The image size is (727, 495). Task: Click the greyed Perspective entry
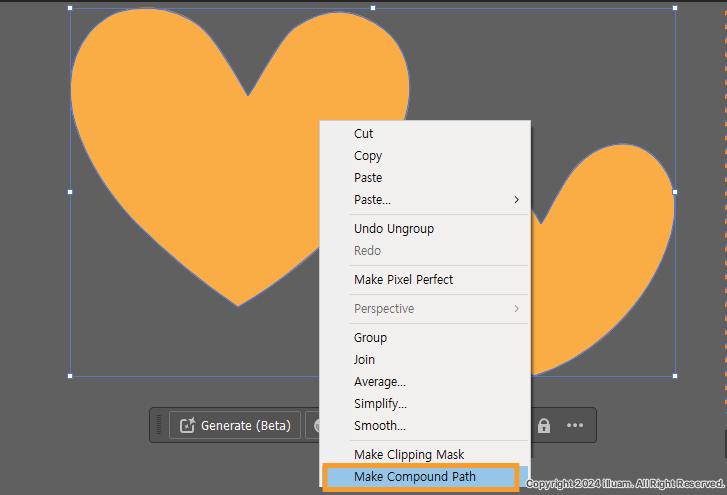(x=425, y=309)
